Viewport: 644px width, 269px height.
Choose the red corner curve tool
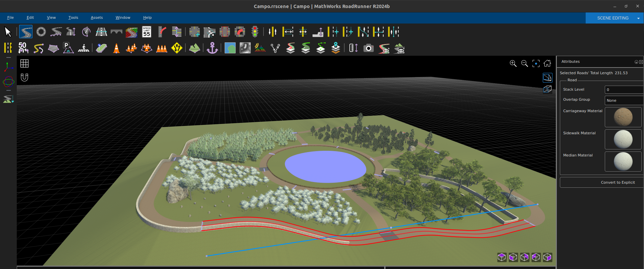(x=162, y=32)
